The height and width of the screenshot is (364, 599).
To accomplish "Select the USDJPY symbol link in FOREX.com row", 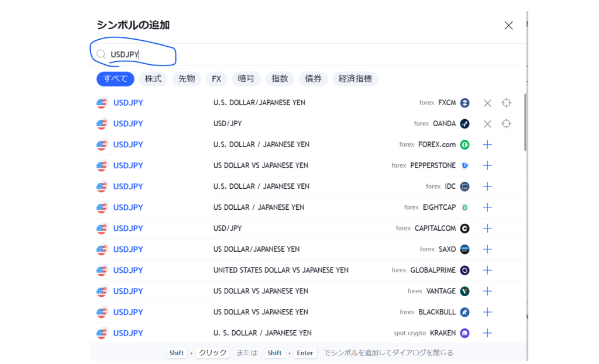I will [x=128, y=145].
